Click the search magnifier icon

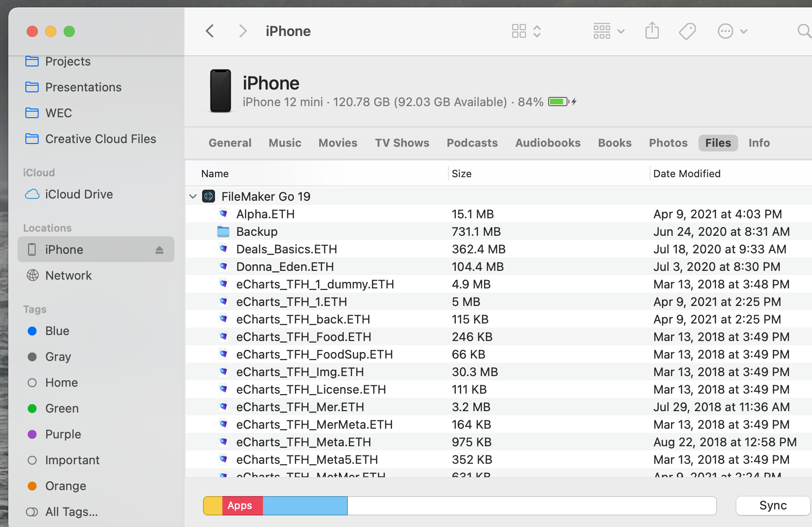pos(804,31)
